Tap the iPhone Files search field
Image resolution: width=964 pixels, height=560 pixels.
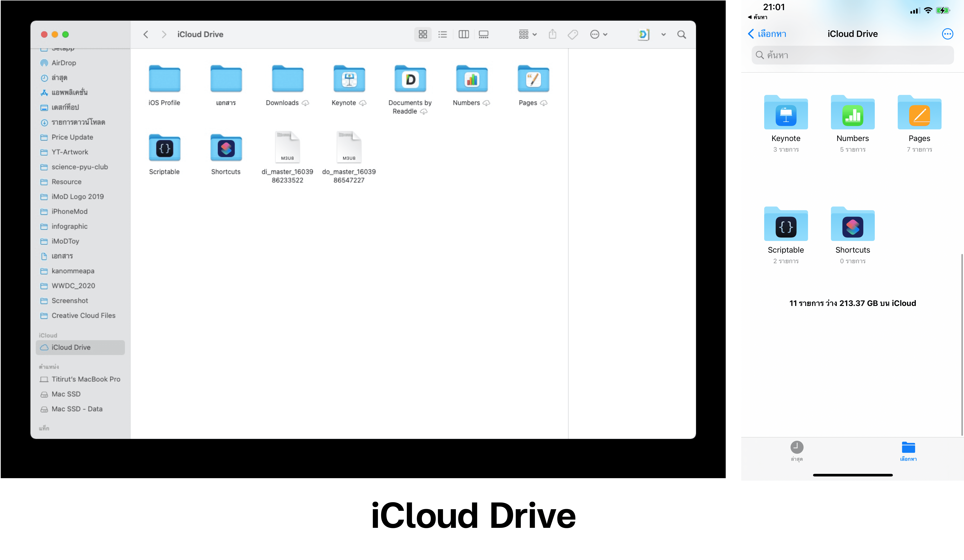point(852,55)
